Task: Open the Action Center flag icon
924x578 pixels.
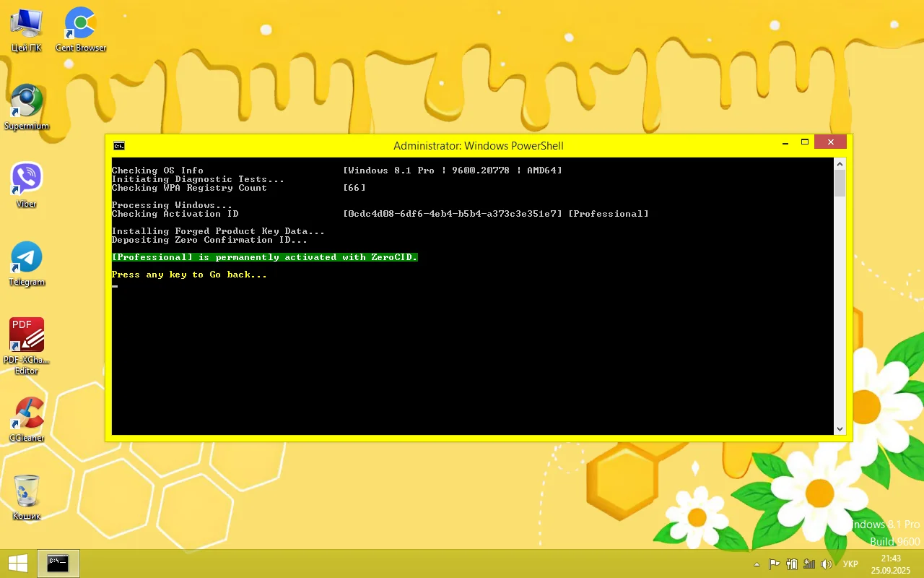Action: tap(774, 564)
